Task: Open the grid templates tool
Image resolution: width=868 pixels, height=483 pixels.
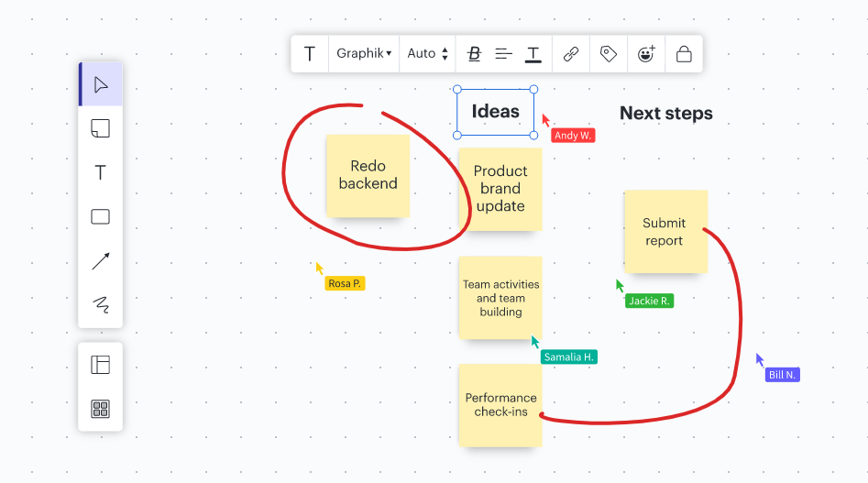Action: (x=100, y=409)
